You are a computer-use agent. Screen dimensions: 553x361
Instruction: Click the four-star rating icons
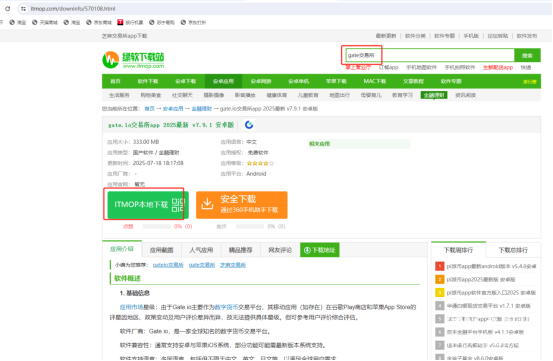(x=260, y=163)
